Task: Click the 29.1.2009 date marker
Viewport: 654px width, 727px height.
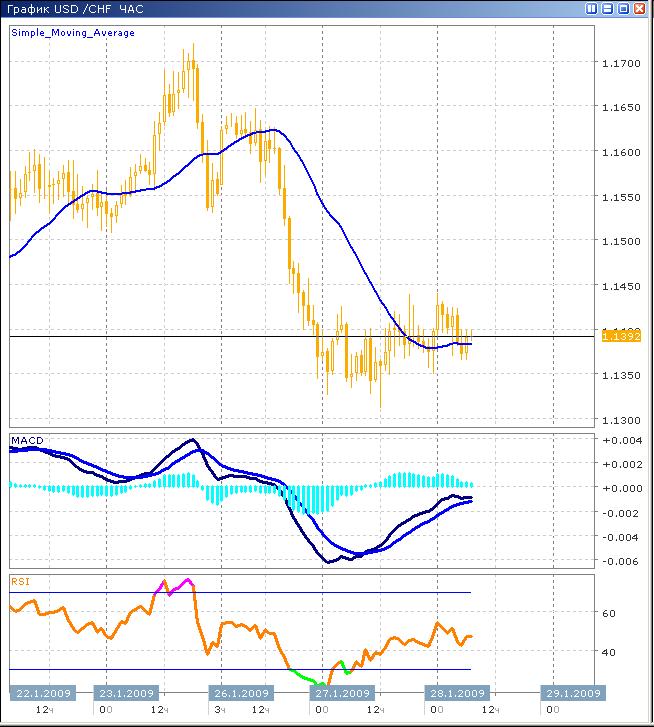Action: coord(571,693)
